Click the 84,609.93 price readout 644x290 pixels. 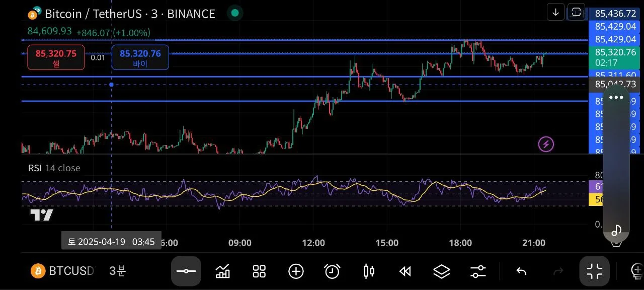[x=49, y=31]
